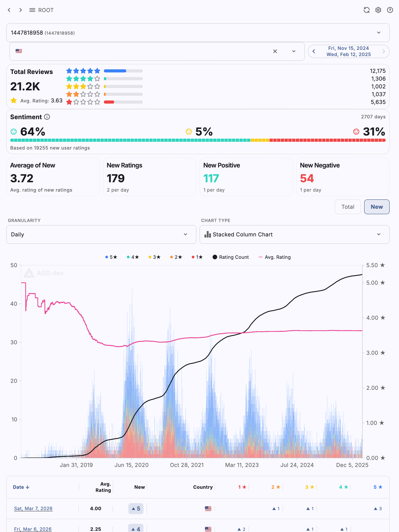Sort table by Date column
Screen dimensions: 399x532
pyautogui.click(x=21, y=487)
